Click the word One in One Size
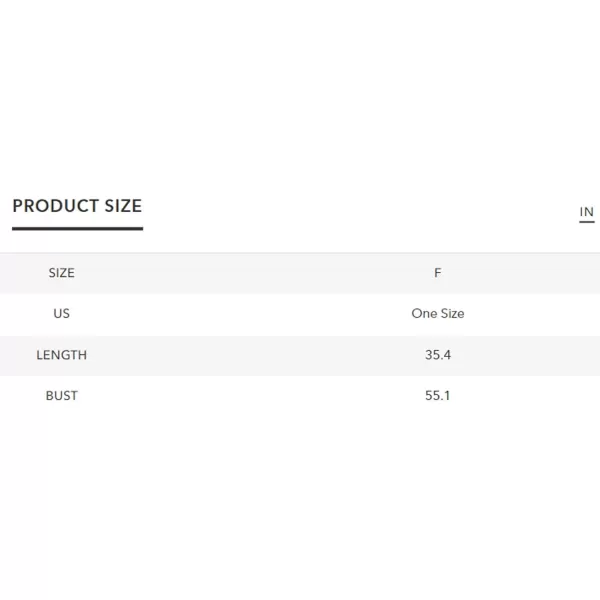This screenshot has width=600, height=600. [x=424, y=313]
